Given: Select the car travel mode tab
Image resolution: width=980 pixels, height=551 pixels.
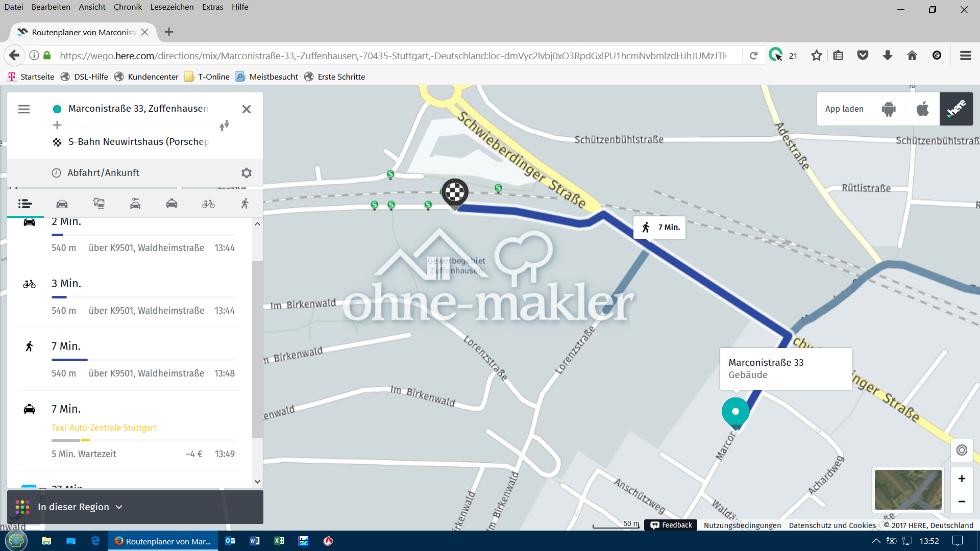Looking at the screenshot, I should point(62,204).
